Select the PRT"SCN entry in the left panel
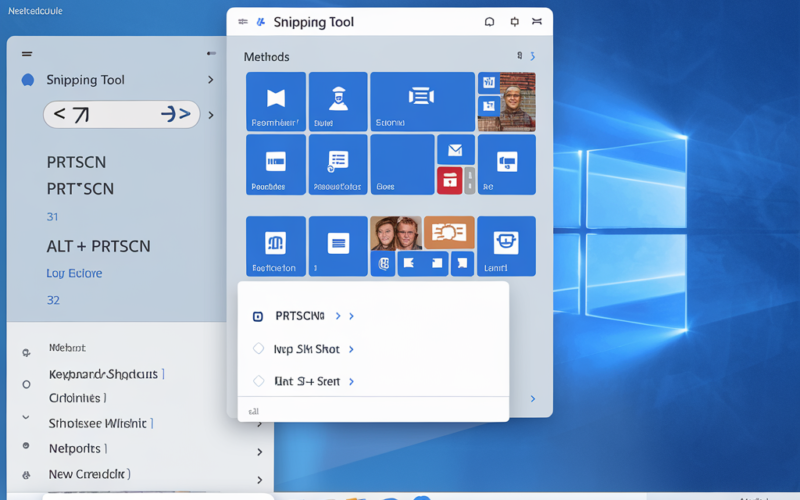The image size is (800, 500). (x=80, y=189)
